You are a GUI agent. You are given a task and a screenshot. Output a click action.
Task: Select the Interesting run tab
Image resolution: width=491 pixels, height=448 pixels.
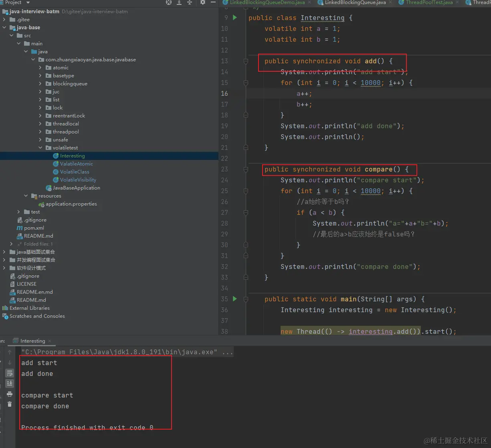32,341
